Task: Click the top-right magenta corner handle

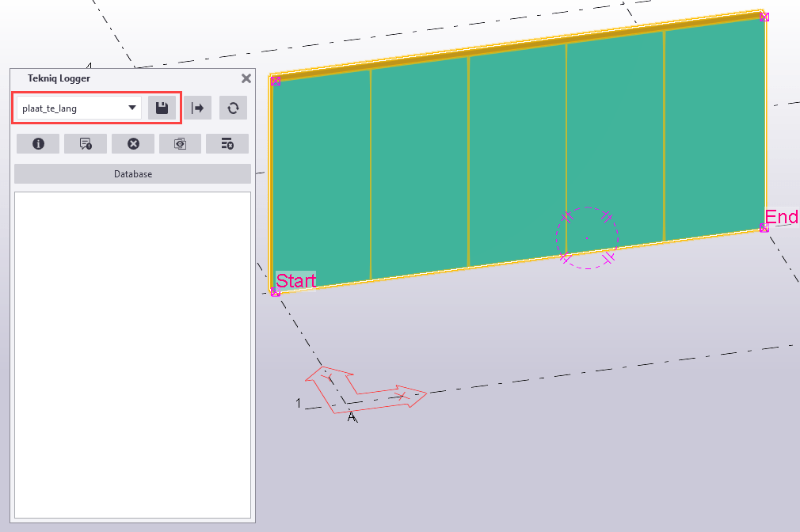Action: coord(764,16)
